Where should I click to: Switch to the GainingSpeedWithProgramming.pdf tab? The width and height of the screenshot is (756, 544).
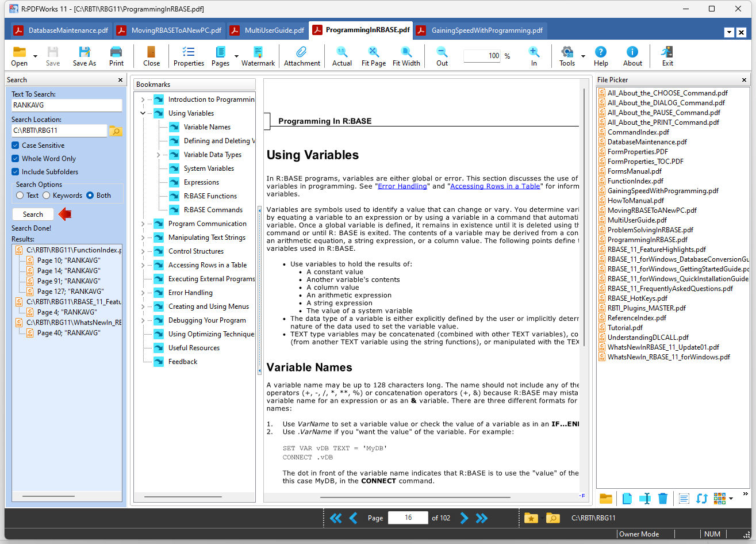point(480,30)
